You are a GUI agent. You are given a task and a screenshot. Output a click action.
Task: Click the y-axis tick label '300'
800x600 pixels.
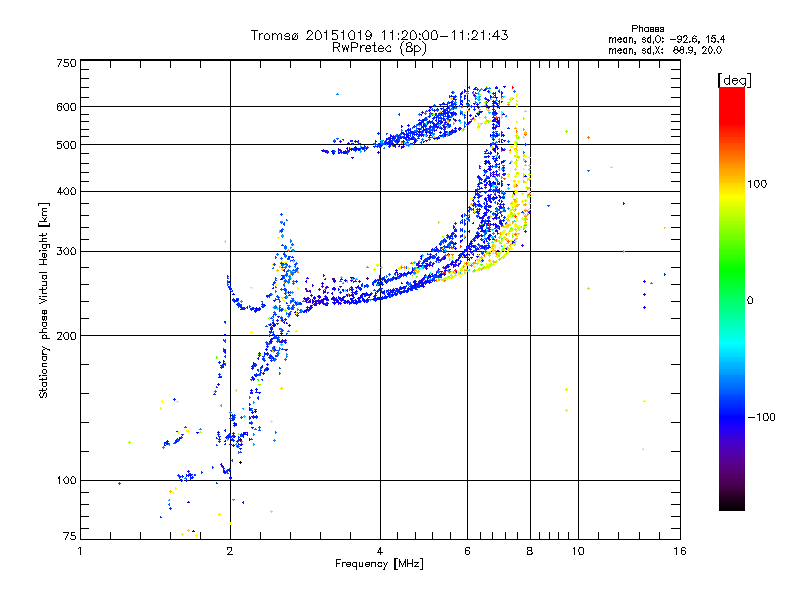tap(66, 252)
